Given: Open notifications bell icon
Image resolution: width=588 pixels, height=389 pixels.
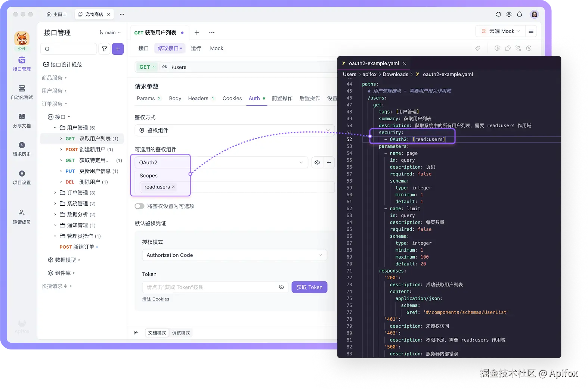Looking at the screenshot, I should click(x=519, y=14).
